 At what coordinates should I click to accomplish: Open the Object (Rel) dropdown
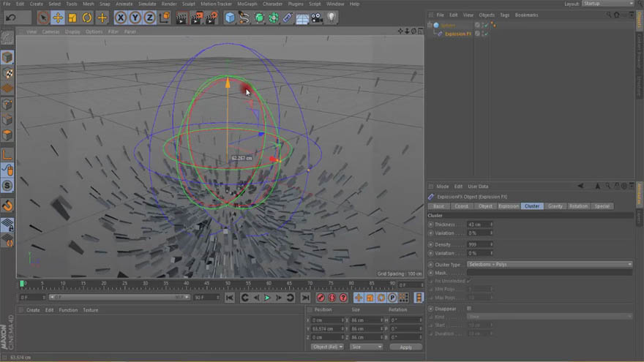327,347
